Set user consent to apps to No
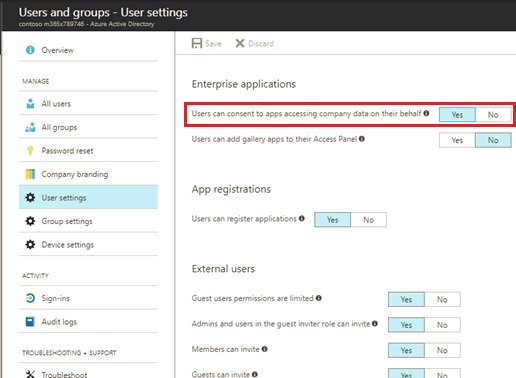 tap(493, 115)
